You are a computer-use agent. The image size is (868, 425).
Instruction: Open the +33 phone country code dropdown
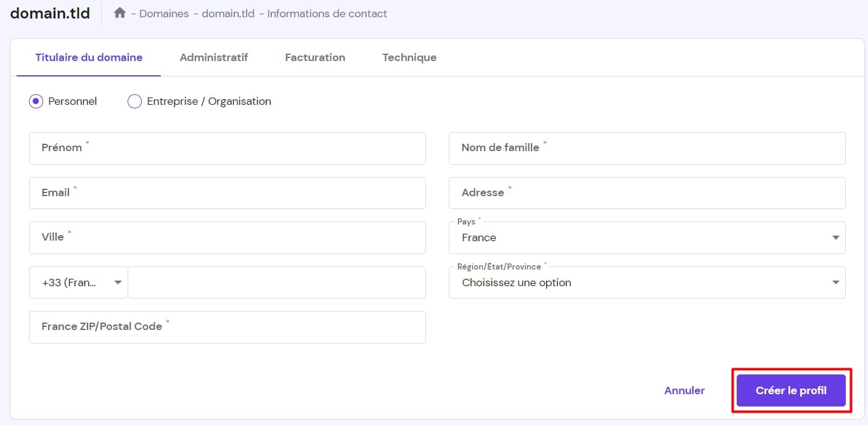(79, 283)
